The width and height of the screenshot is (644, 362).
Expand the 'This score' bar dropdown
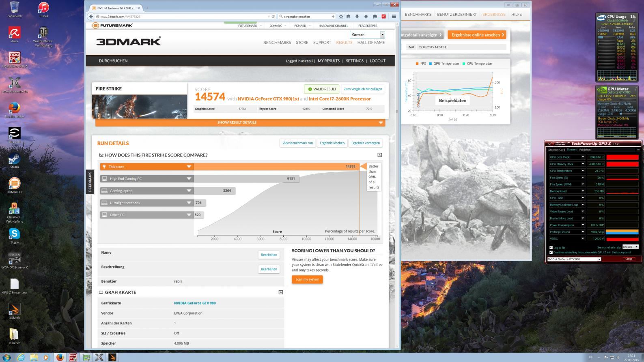(x=189, y=167)
